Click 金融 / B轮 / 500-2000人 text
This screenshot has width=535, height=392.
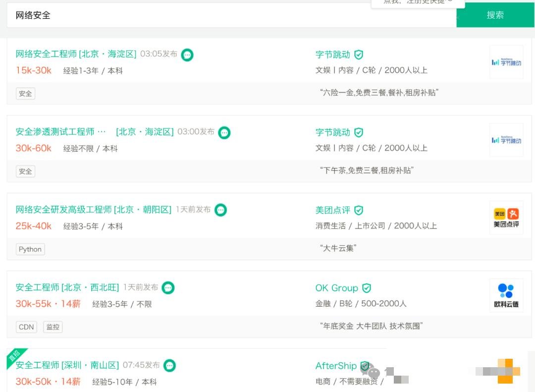coord(361,304)
